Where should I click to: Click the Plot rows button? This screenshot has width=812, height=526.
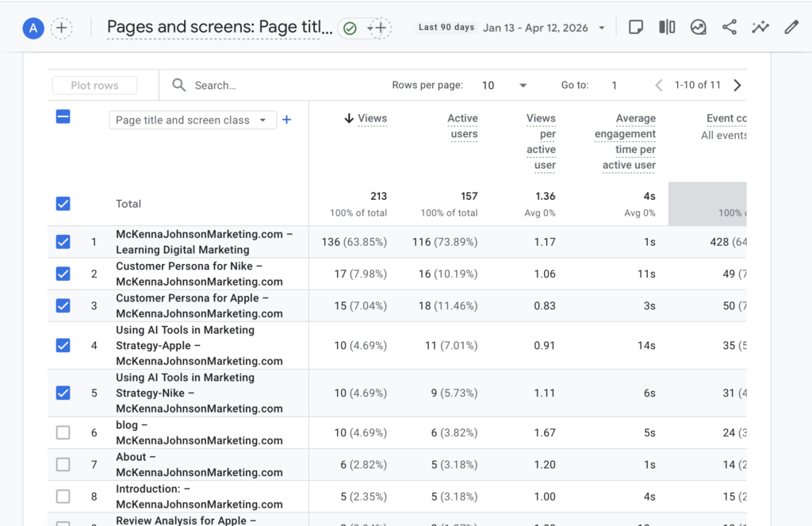point(94,86)
